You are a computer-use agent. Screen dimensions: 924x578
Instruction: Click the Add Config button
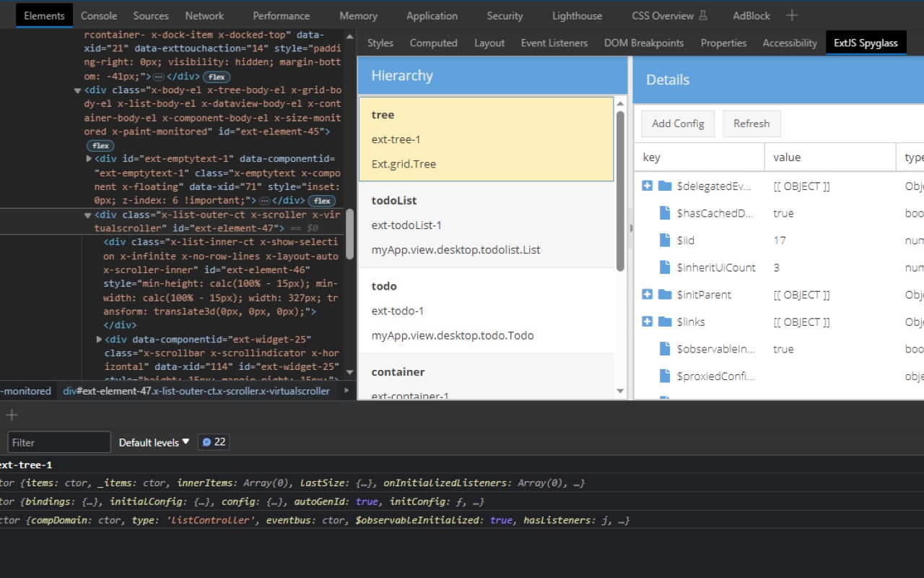tap(678, 124)
